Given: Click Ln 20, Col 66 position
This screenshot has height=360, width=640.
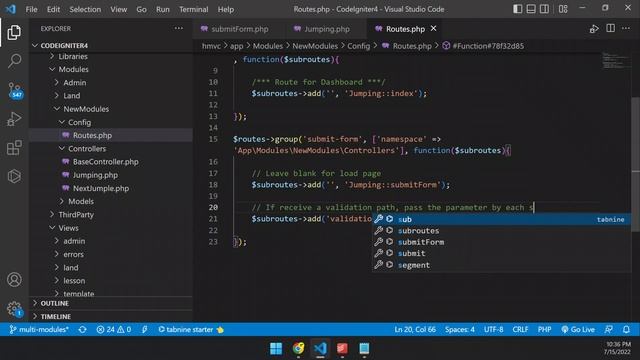Looking at the screenshot, I should point(415,329).
